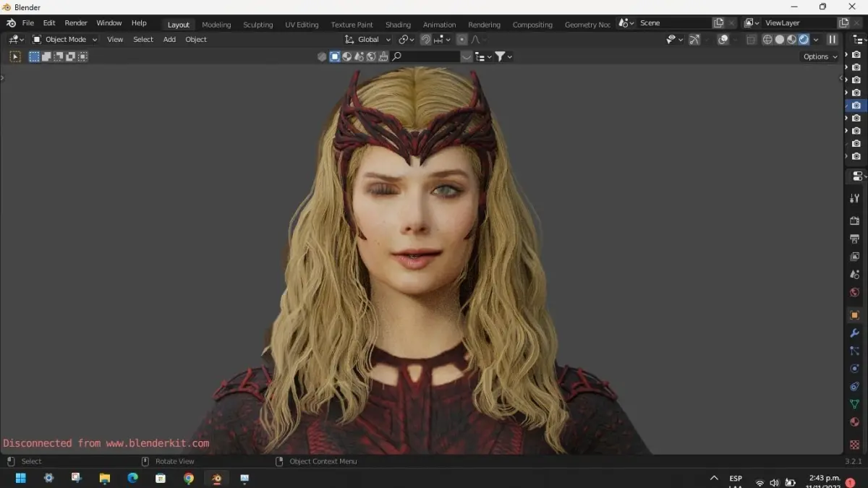Select rendered viewport shading
Viewport: 868px width, 488px height.
point(804,40)
